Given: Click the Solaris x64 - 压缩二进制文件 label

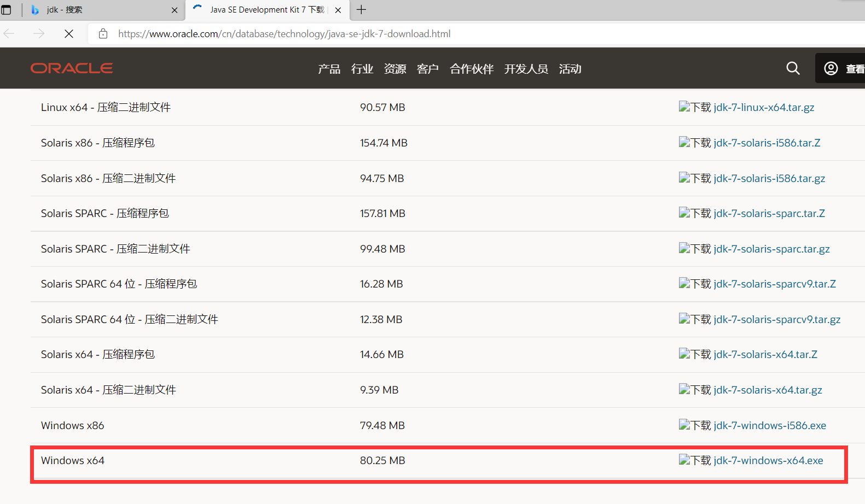Looking at the screenshot, I should 108,390.
